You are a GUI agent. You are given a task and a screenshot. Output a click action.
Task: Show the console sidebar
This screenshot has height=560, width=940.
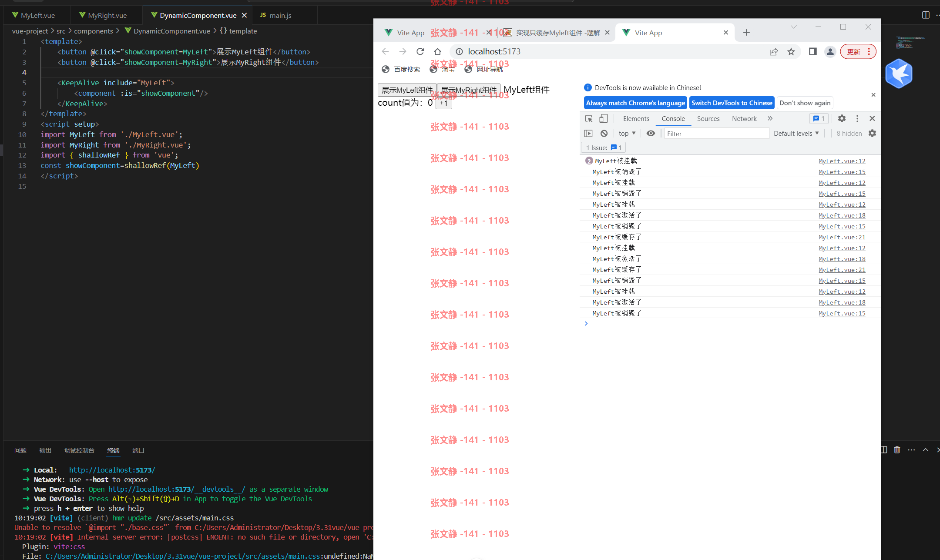coord(588,134)
